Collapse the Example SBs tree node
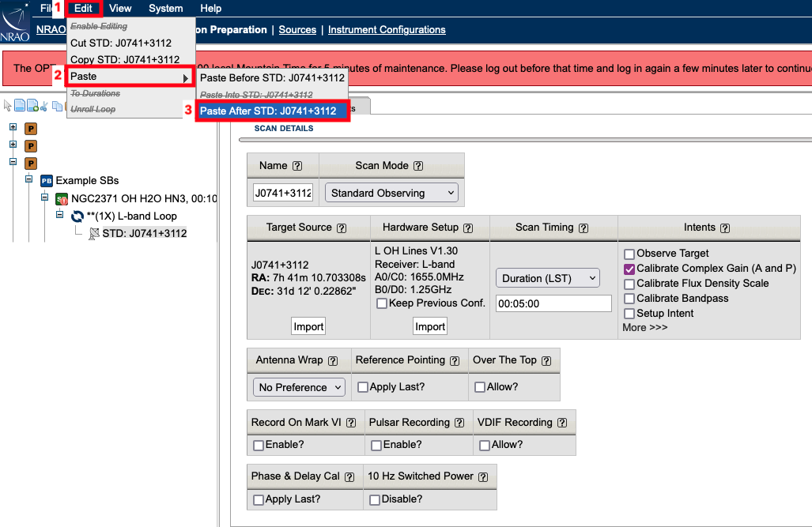The width and height of the screenshot is (812, 527). pos(28,180)
